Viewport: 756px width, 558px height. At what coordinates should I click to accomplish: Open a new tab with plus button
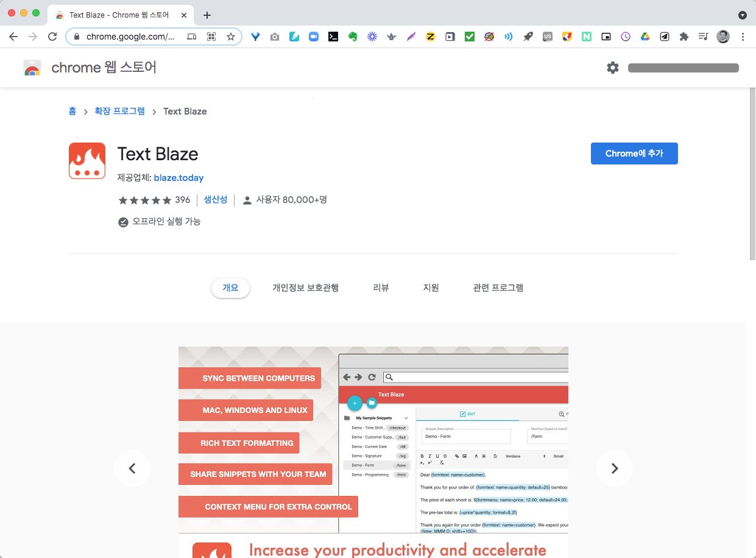pos(207,15)
